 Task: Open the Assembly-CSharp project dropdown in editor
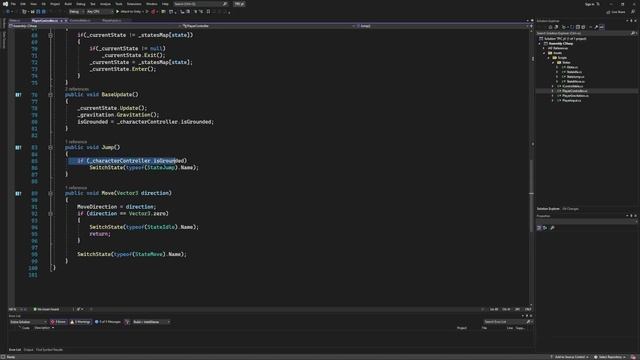click(x=94, y=26)
